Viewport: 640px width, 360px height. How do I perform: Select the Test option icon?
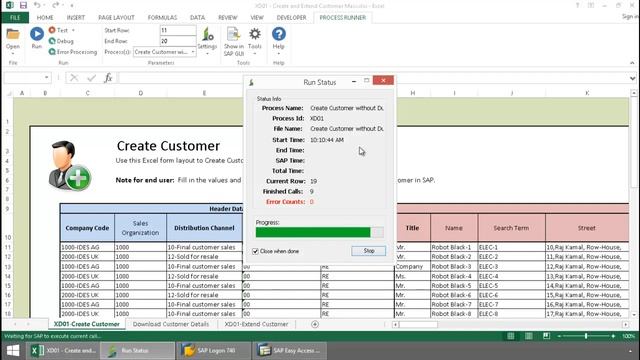[x=52, y=30]
